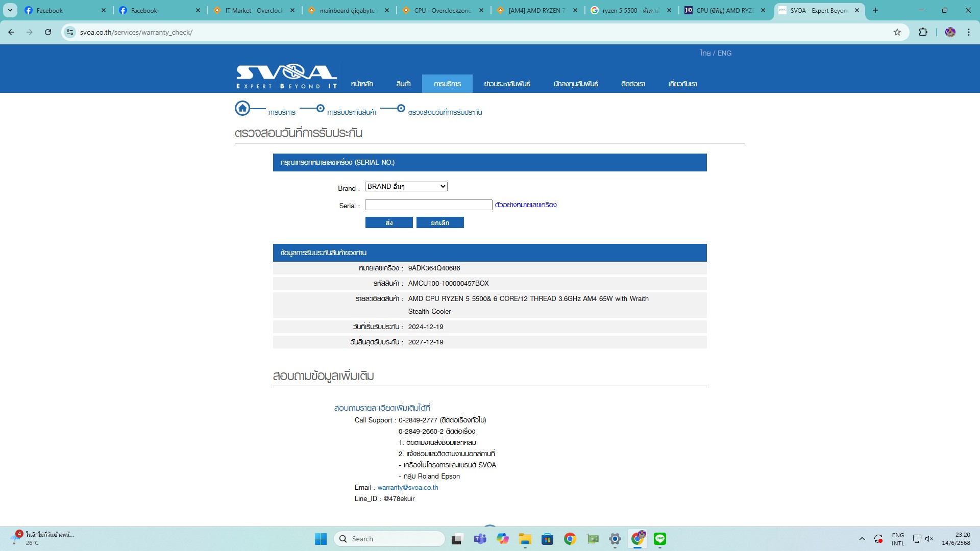
Task: Show hidden tray icons chevron
Action: 862,539
